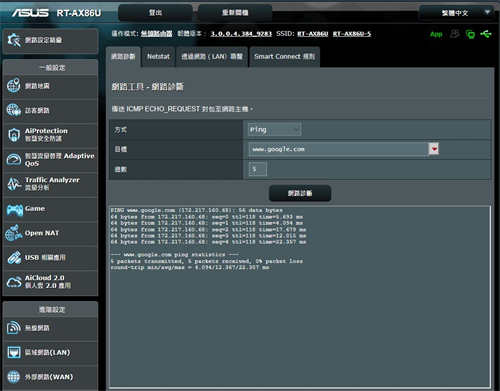Screen dimensions: 500x391
Task: Click the green network client status icon
Action: pos(470,34)
